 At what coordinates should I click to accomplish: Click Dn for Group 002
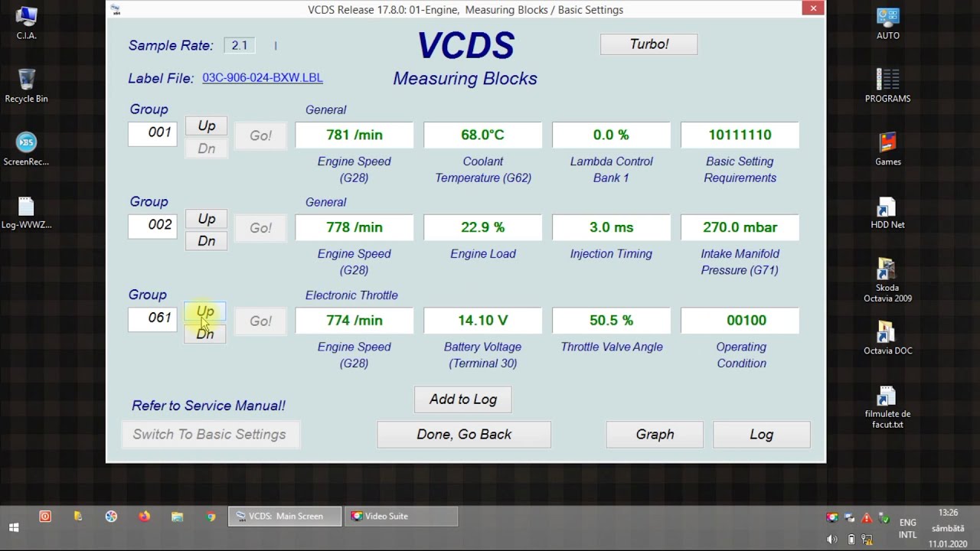[x=207, y=241]
